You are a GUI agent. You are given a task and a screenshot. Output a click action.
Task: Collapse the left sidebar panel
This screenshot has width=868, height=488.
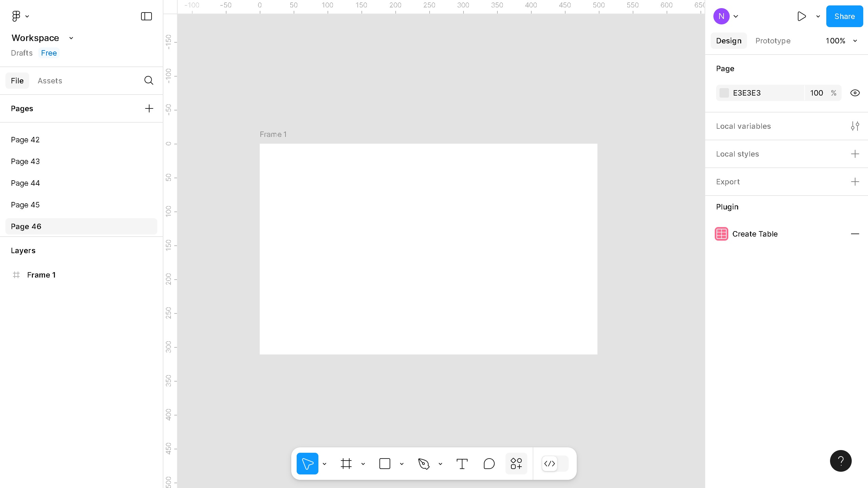point(146,16)
